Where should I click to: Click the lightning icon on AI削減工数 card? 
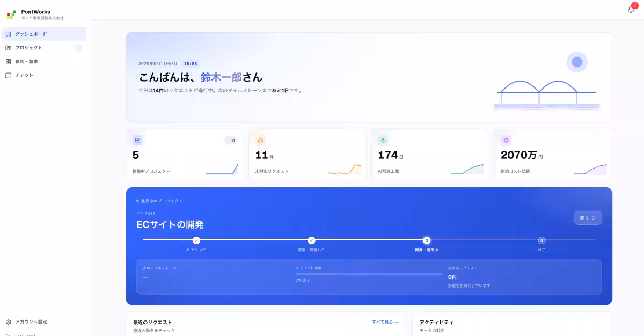(383, 140)
